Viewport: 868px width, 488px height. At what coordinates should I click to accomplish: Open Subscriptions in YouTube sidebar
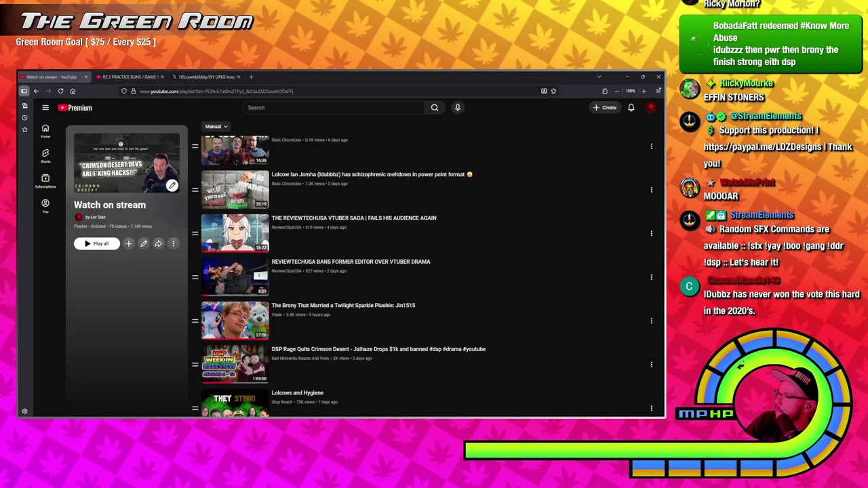coord(45,181)
